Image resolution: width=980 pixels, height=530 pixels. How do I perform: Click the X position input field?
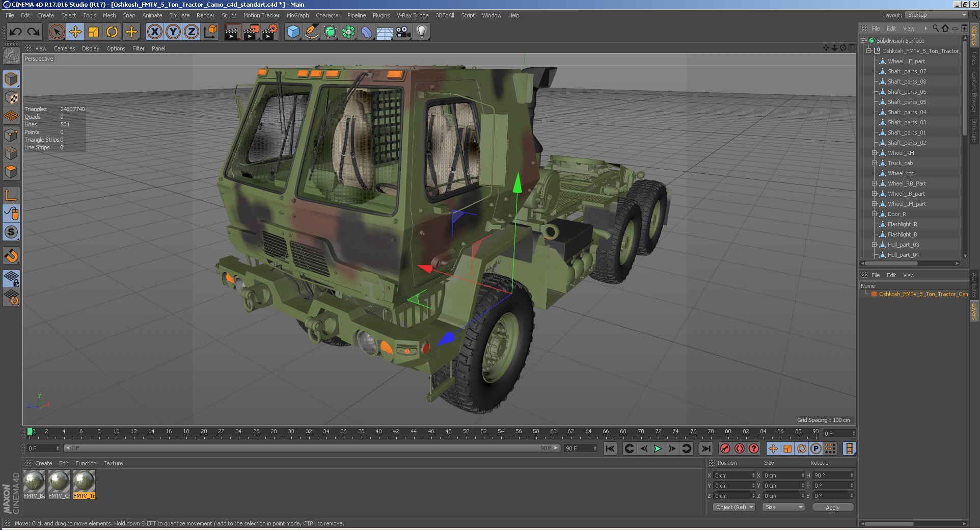pyautogui.click(x=733, y=475)
